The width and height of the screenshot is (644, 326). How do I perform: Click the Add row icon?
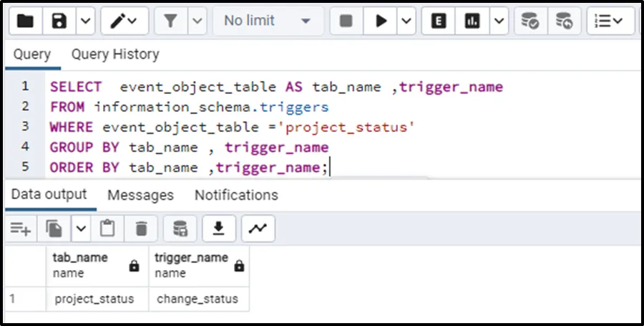[20, 229]
